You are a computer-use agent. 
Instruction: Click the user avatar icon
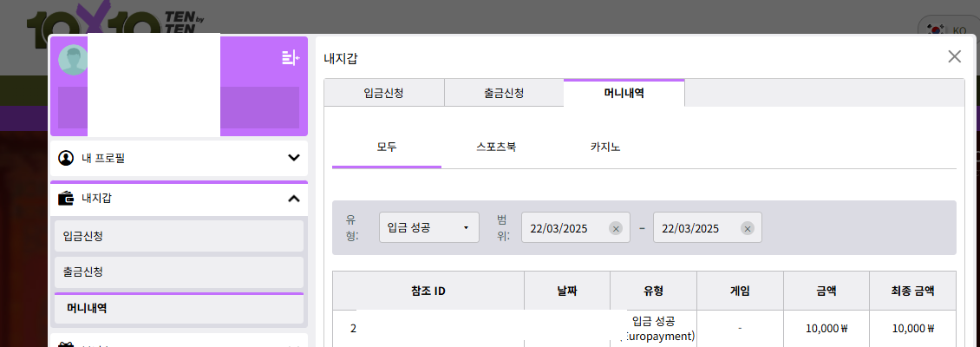coord(73,59)
